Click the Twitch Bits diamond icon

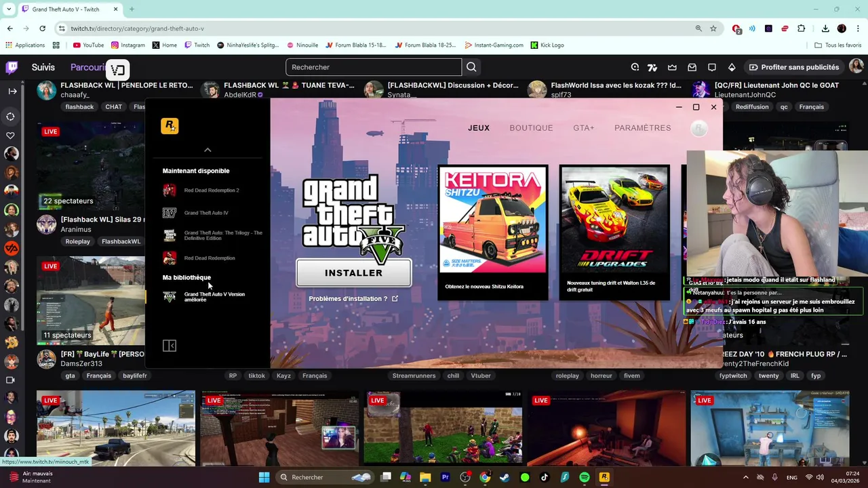coord(732,67)
